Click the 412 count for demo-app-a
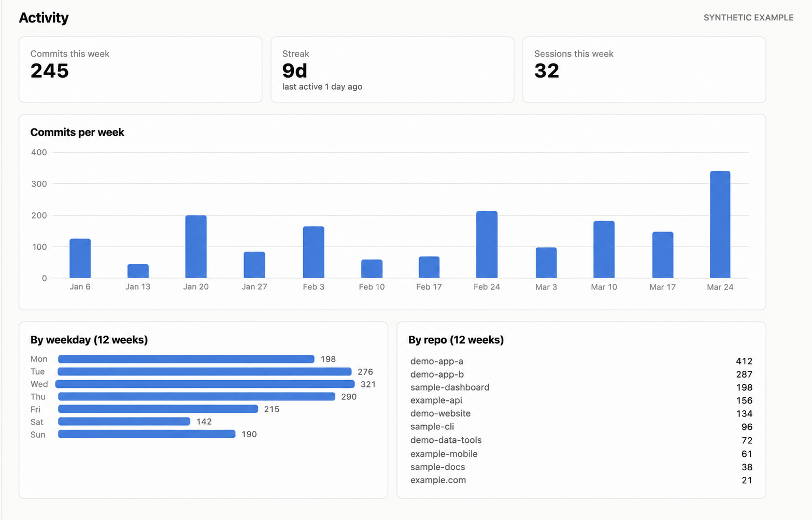 744,361
